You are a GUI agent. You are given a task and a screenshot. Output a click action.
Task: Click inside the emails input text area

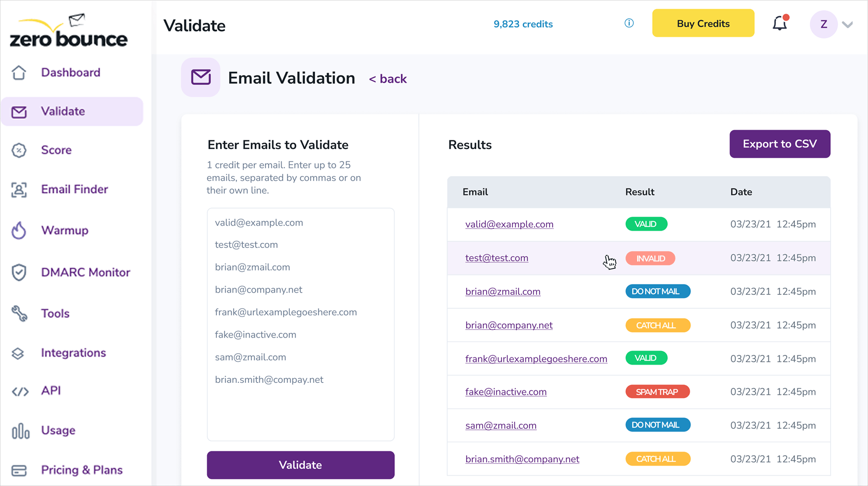tap(300, 410)
